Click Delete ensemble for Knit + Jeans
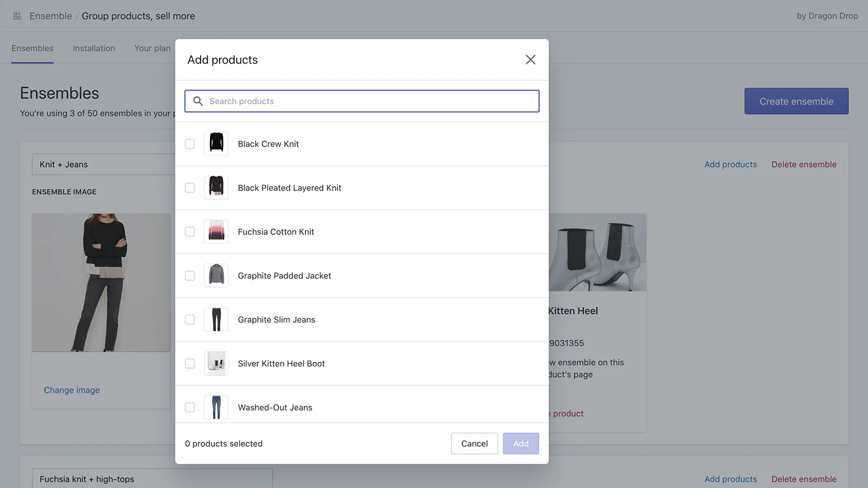Viewport: 868px width, 488px height. point(804,164)
